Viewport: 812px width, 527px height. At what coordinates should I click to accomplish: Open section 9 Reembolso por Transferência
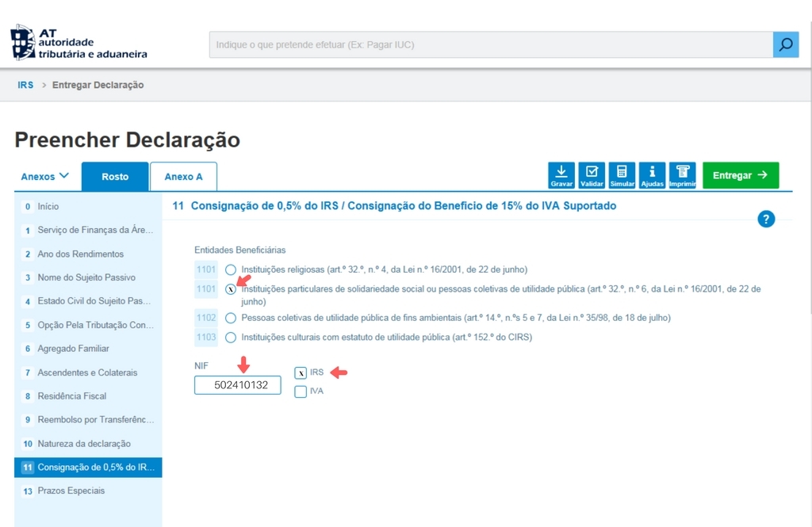coord(88,419)
